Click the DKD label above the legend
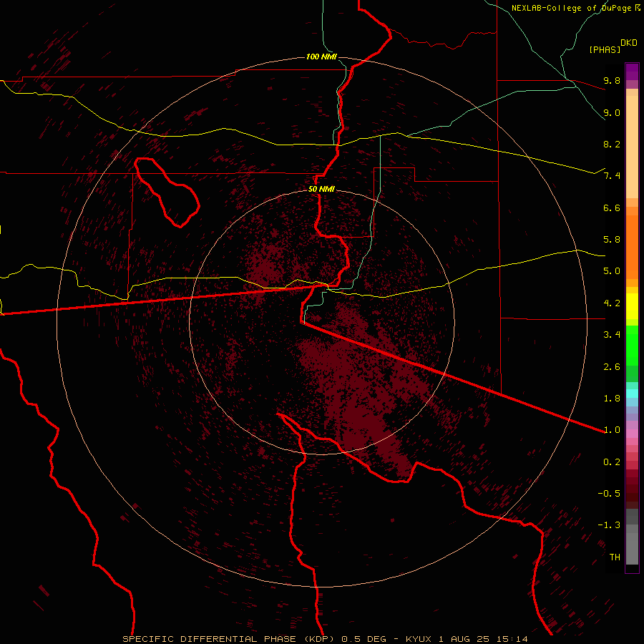This screenshot has height=644, width=644. pyautogui.click(x=629, y=43)
